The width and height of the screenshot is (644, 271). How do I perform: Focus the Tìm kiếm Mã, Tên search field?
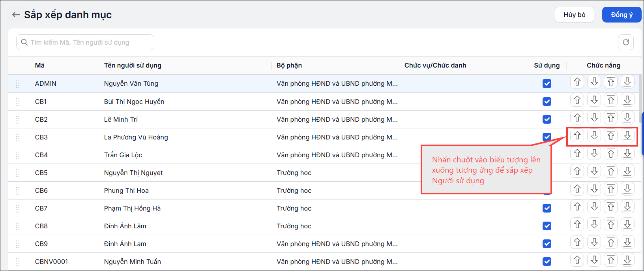tap(85, 42)
